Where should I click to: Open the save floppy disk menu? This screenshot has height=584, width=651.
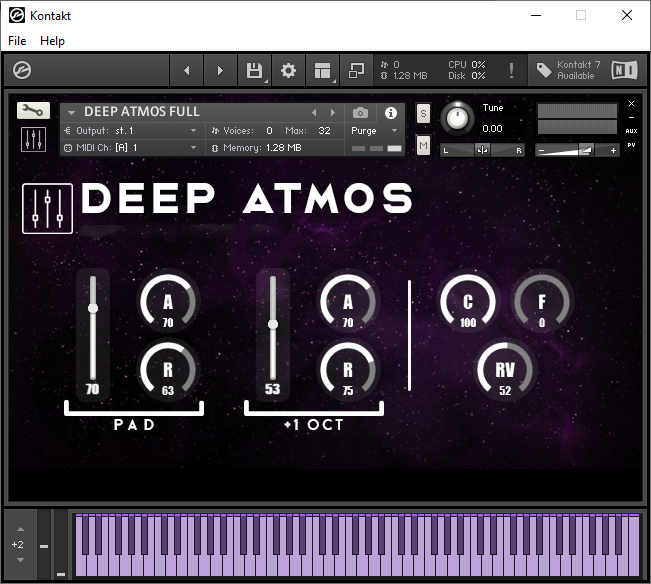(x=255, y=70)
